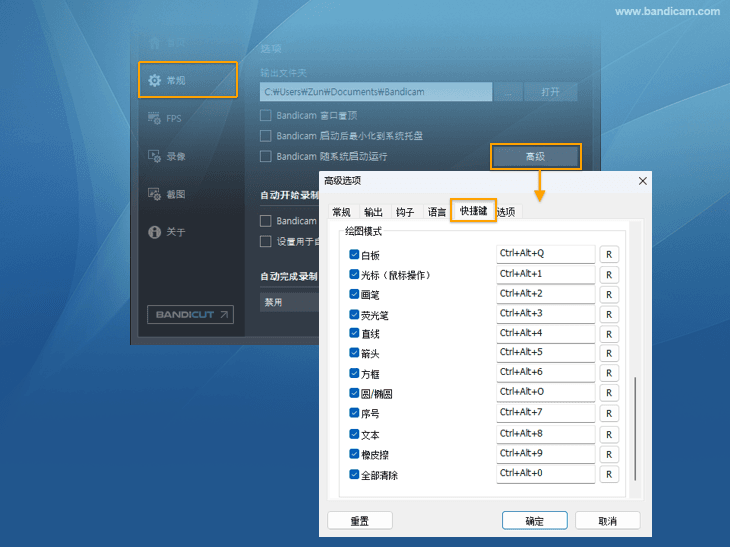The height and width of the screenshot is (547, 730).
Task: Reset the 序号 hotkey with R button
Action: (609, 413)
